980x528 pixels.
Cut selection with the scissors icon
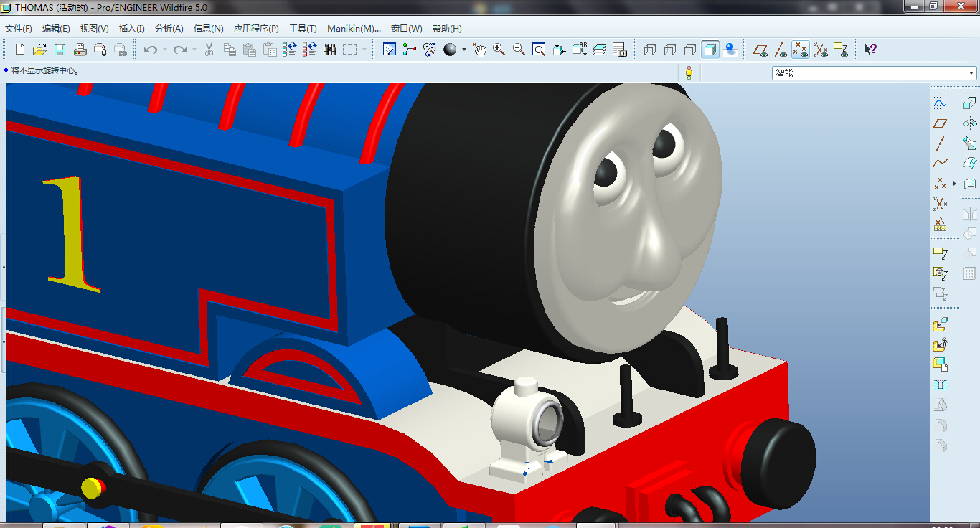click(209, 49)
